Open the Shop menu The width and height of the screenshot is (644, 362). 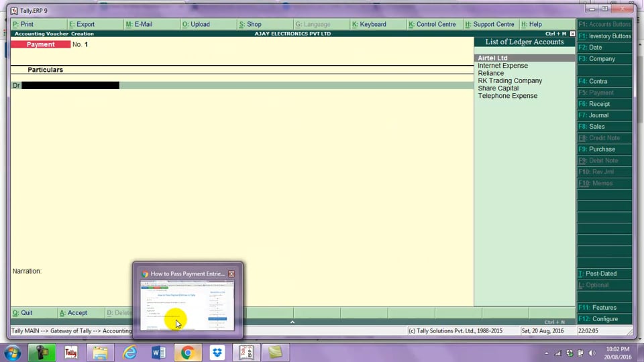266,24
